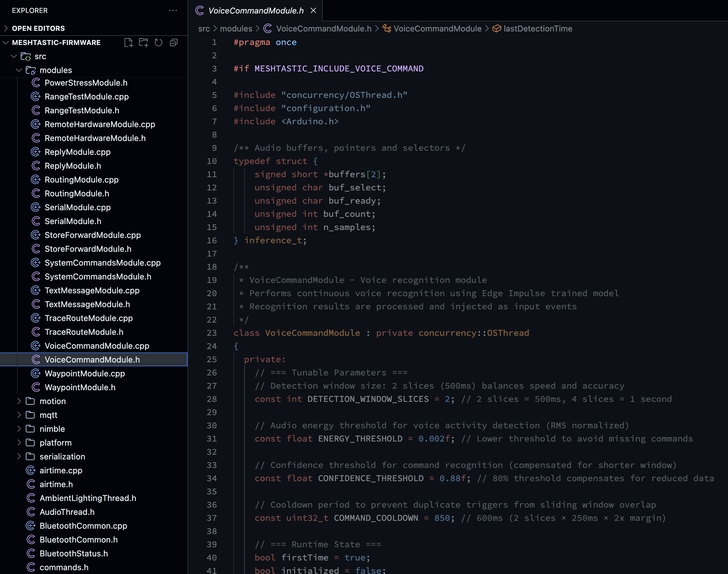
Task: Collapse all folders in the explorer
Action: click(x=173, y=42)
